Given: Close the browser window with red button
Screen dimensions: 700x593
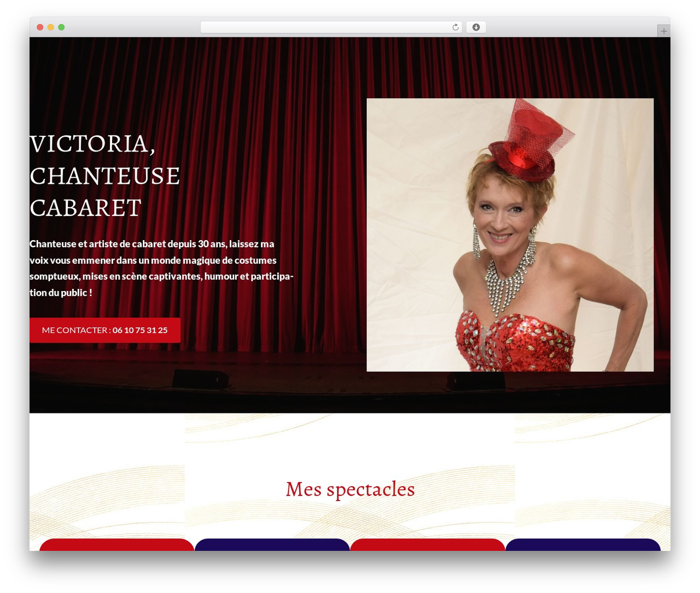Looking at the screenshot, I should [x=40, y=27].
